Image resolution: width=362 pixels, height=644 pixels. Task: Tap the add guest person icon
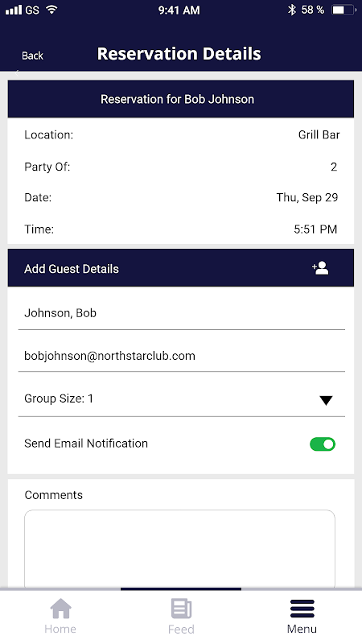click(320, 268)
